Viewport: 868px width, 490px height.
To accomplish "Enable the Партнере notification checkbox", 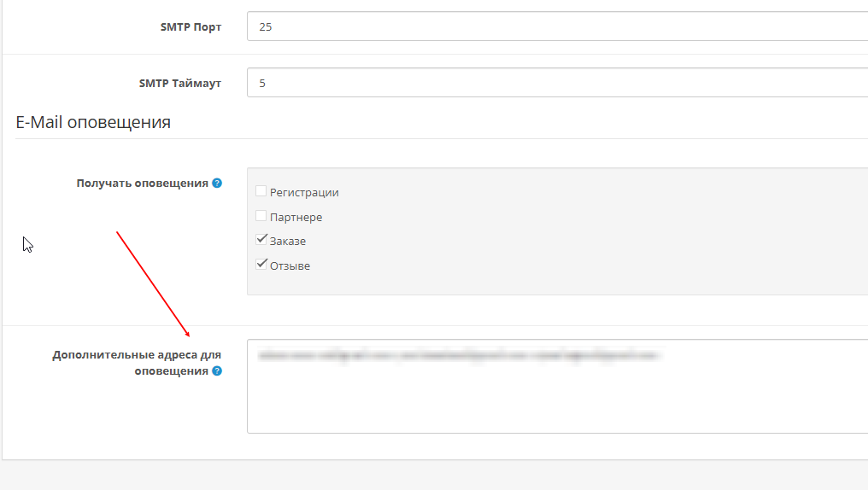I will 261,216.
